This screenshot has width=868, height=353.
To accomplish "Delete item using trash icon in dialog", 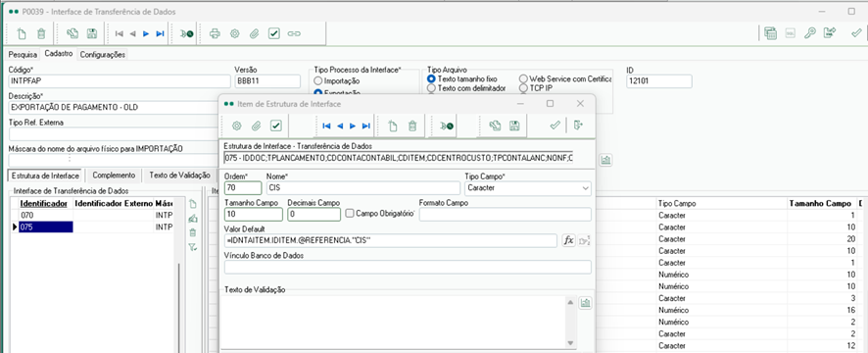I will click(411, 126).
